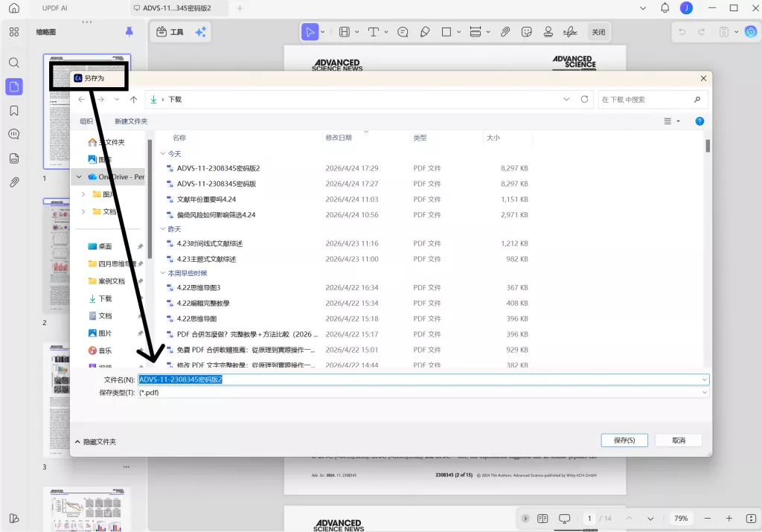The image size is (762, 532).
Task: Collapse the 本周早些时候 group
Action: coord(163,273)
